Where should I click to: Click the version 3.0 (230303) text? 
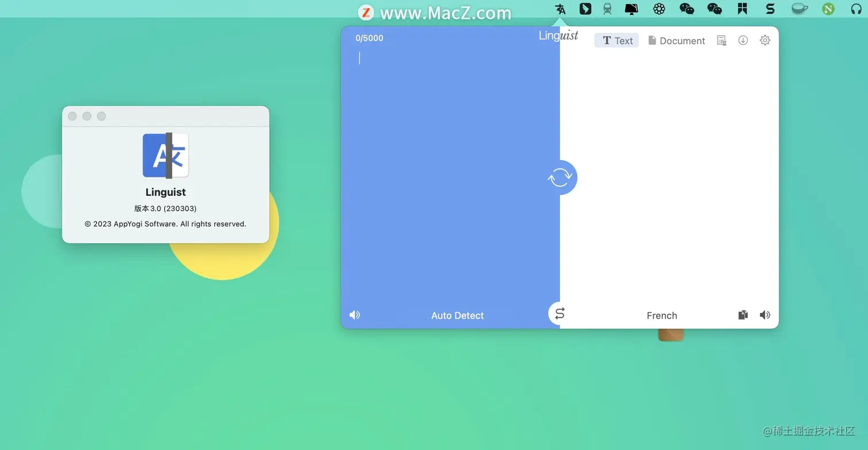click(x=165, y=208)
